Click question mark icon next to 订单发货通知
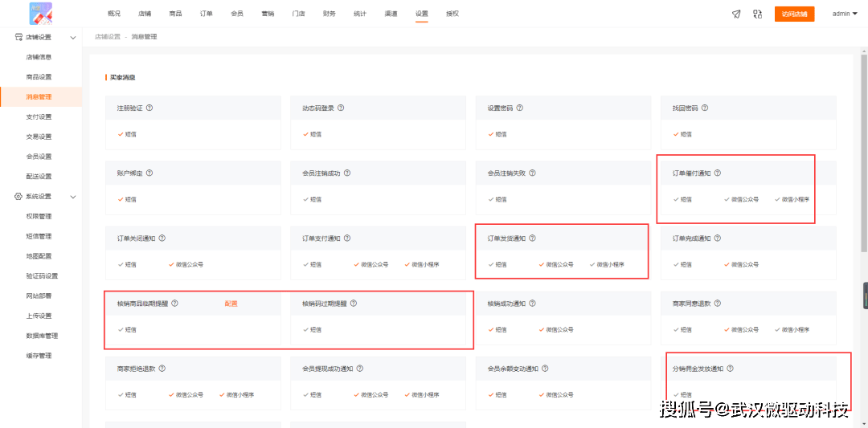 coord(533,238)
